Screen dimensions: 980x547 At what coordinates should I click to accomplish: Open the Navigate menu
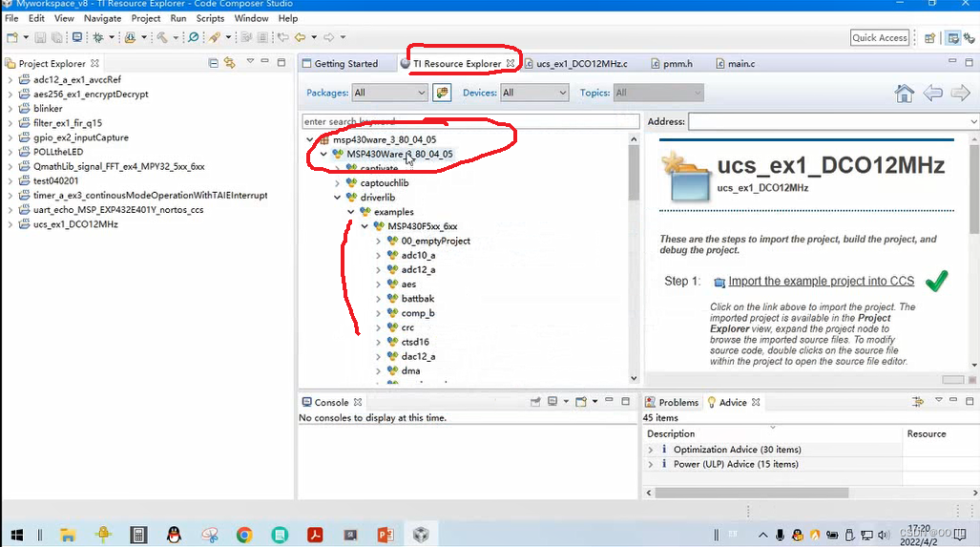pos(102,19)
